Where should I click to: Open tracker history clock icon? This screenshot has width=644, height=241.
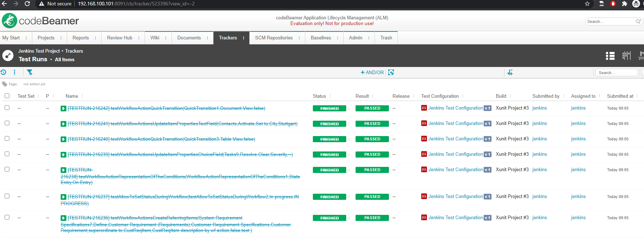(x=3, y=72)
